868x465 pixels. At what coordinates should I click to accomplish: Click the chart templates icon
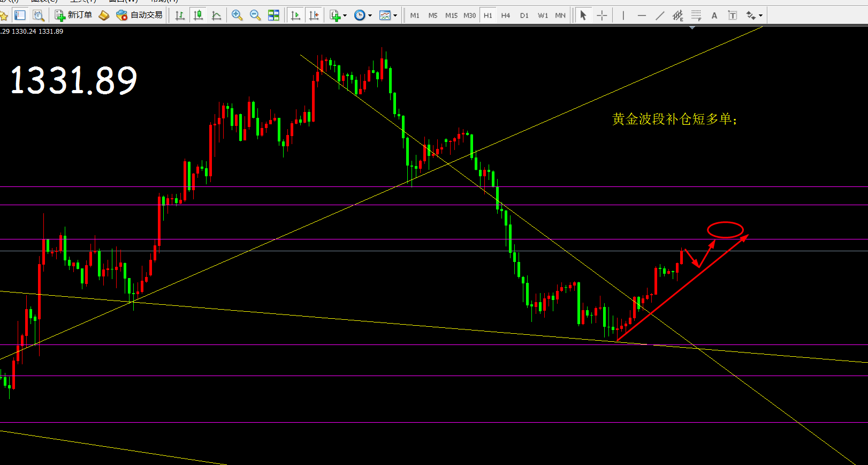click(385, 15)
